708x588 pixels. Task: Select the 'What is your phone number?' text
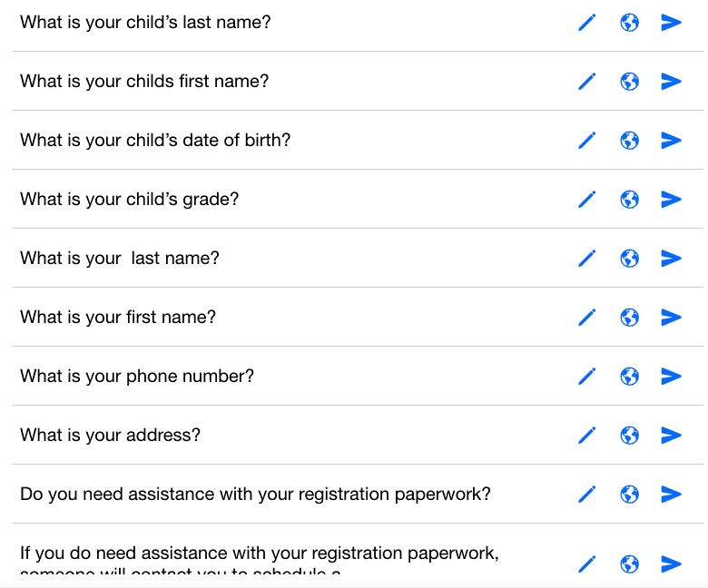pos(137,377)
